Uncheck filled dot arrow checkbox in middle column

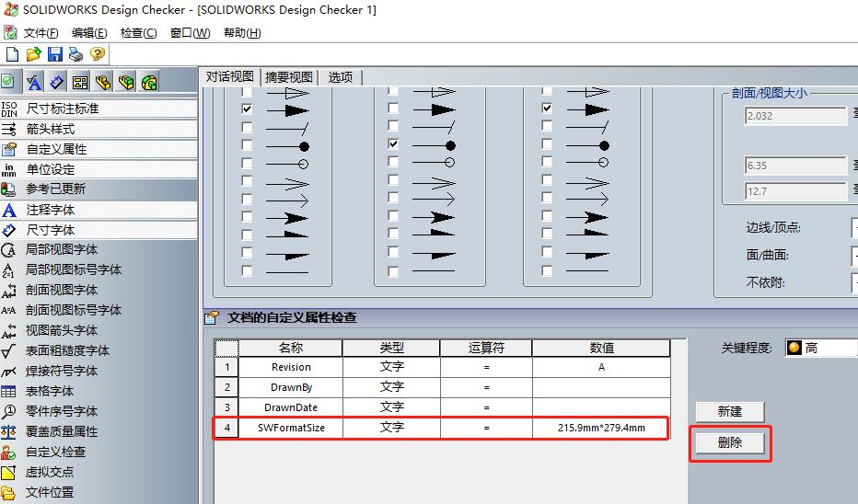tap(393, 144)
